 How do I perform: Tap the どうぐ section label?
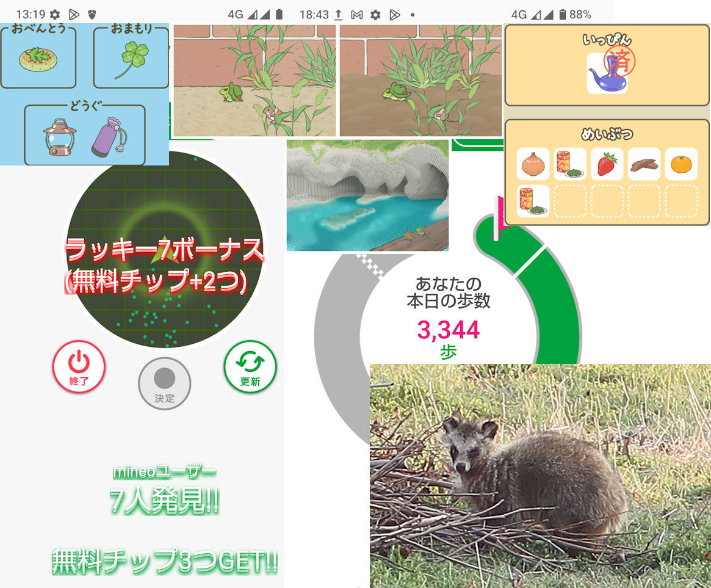(85, 106)
